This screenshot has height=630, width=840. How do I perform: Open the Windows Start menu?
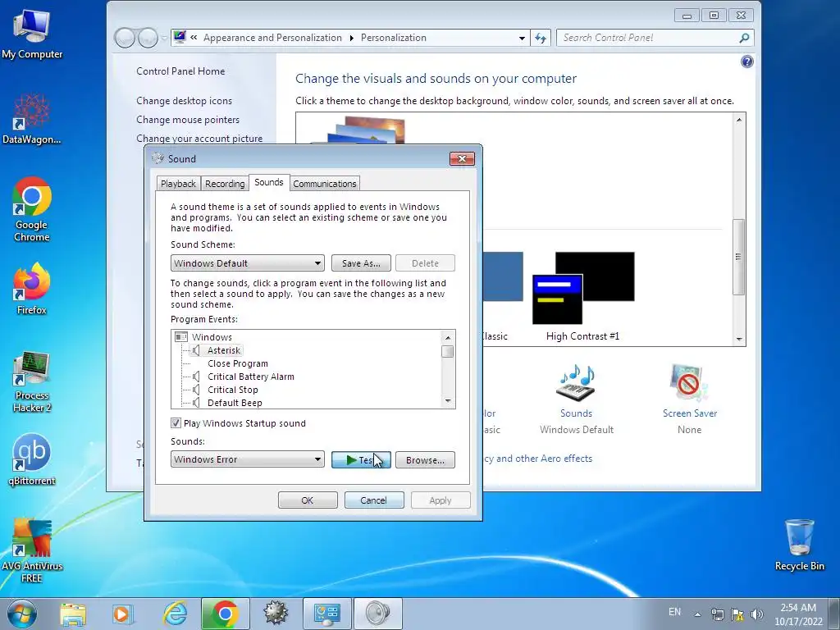[22, 614]
